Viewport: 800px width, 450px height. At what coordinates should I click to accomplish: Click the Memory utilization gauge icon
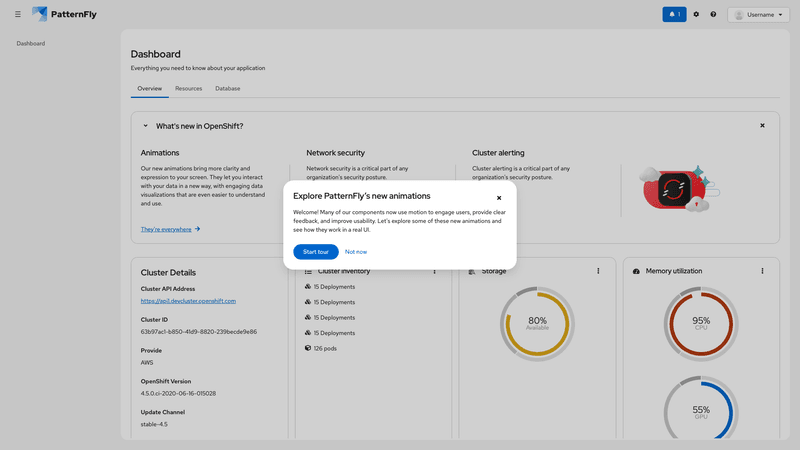pos(636,271)
